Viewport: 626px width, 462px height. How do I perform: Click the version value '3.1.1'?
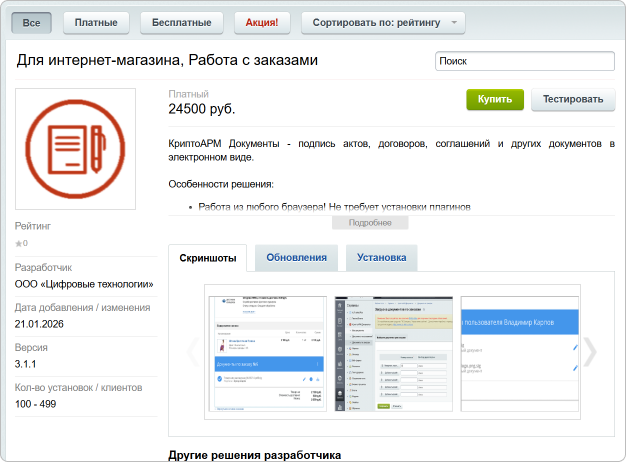click(x=25, y=364)
